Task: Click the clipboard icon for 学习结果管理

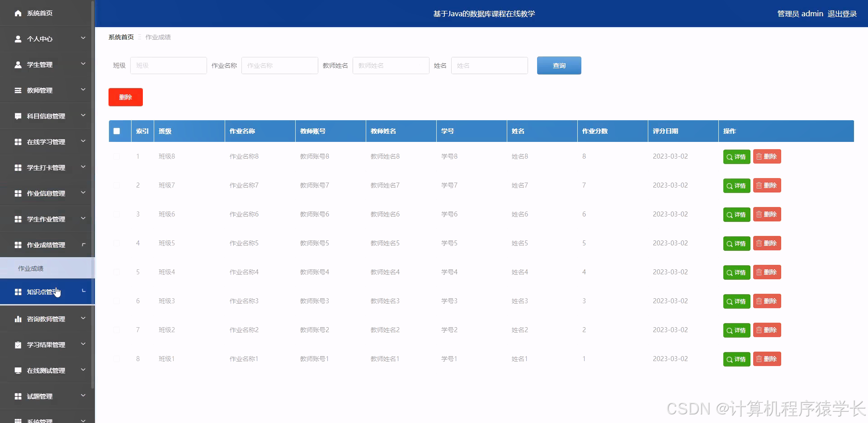Action: (18, 345)
